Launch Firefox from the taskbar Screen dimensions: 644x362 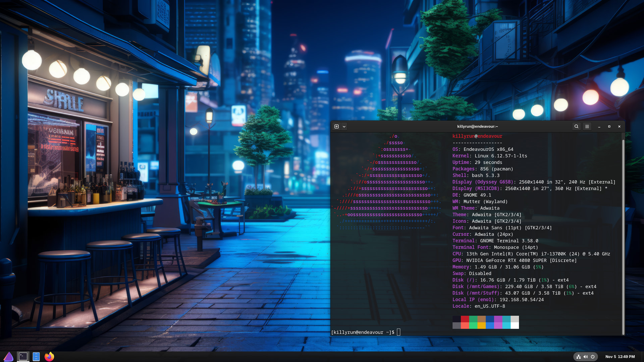click(x=49, y=357)
